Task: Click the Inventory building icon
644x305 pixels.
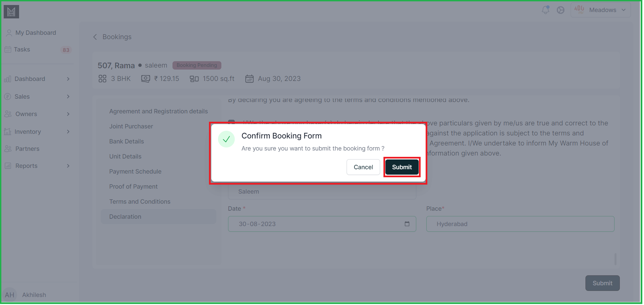Action: [7, 132]
